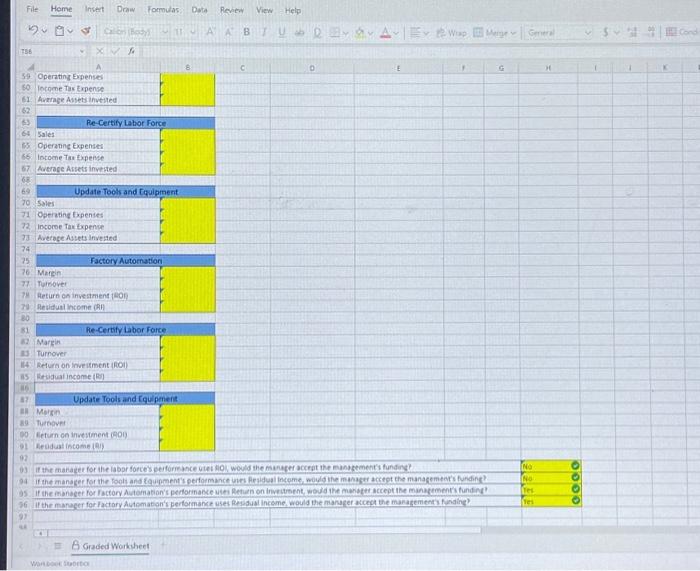This screenshot has width=700, height=571.
Task: Expand the Fill color dropdown arrow
Action: 370,33
